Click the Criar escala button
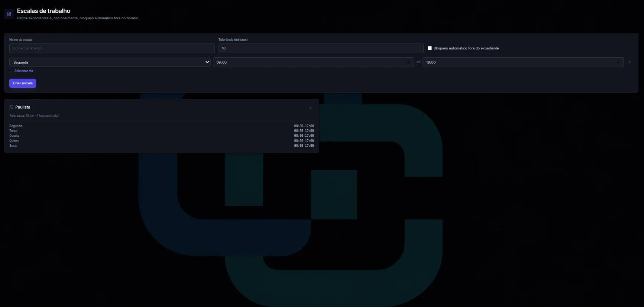This screenshot has width=644, height=307. pos(23,83)
